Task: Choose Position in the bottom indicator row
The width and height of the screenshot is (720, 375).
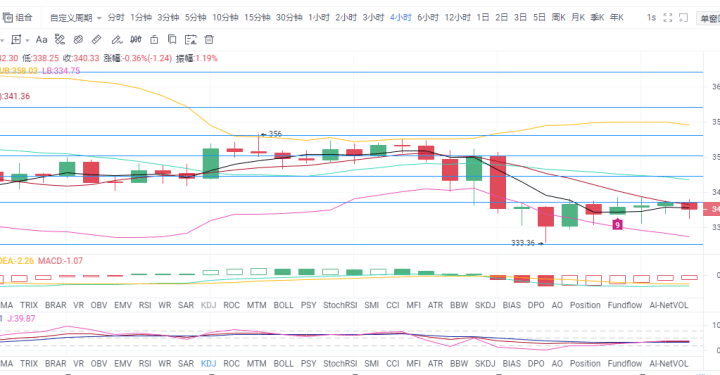Action: click(585, 364)
